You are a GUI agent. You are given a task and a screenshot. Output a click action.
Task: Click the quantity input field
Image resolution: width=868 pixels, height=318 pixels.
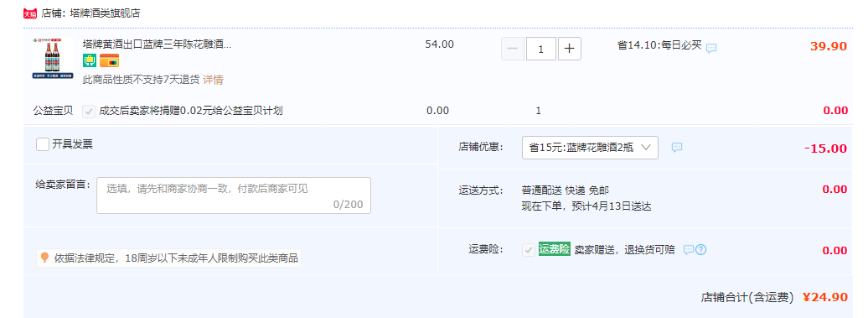541,49
